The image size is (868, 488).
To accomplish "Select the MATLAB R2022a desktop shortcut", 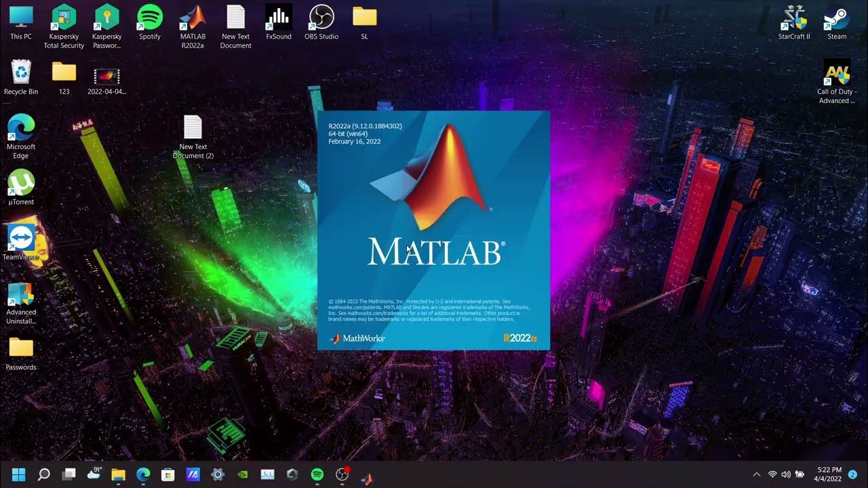I will tap(193, 26).
